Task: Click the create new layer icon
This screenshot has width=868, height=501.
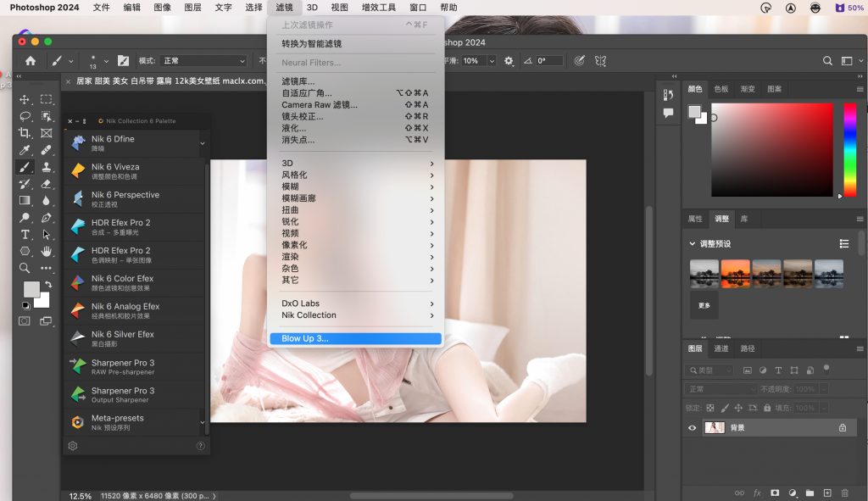Action: [x=828, y=493]
